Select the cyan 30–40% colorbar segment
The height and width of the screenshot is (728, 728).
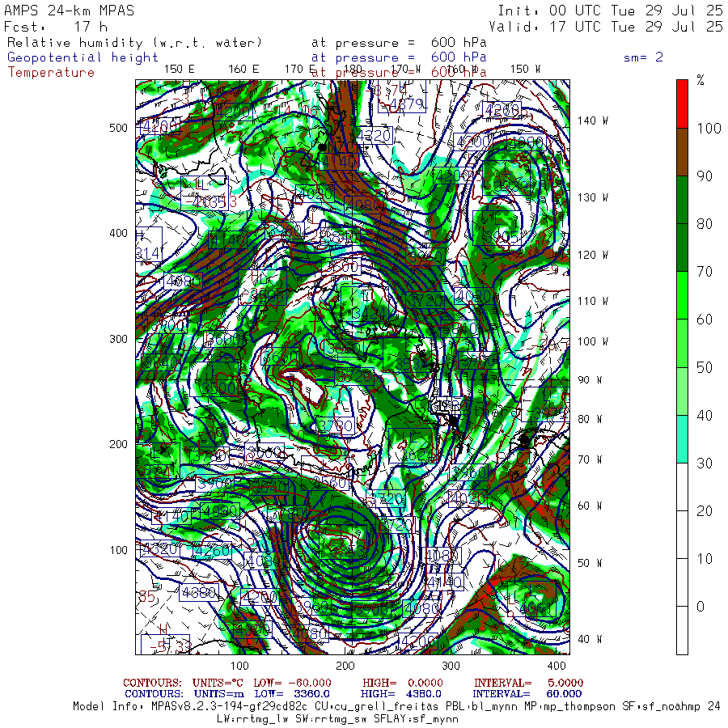682,438
